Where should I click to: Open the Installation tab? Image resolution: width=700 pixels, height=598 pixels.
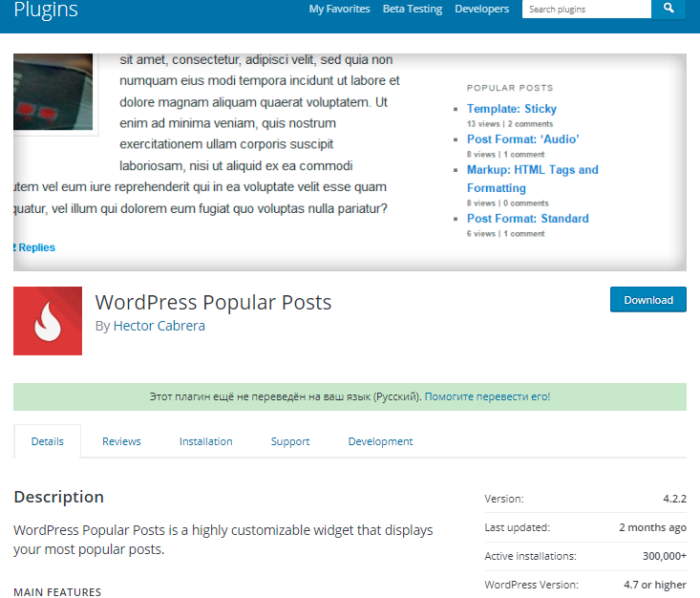tap(206, 441)
